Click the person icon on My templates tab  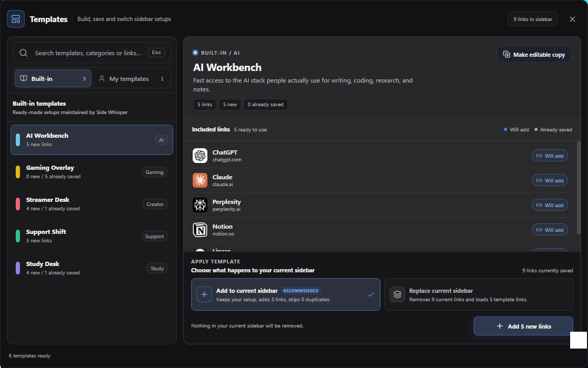coord(102,78)
